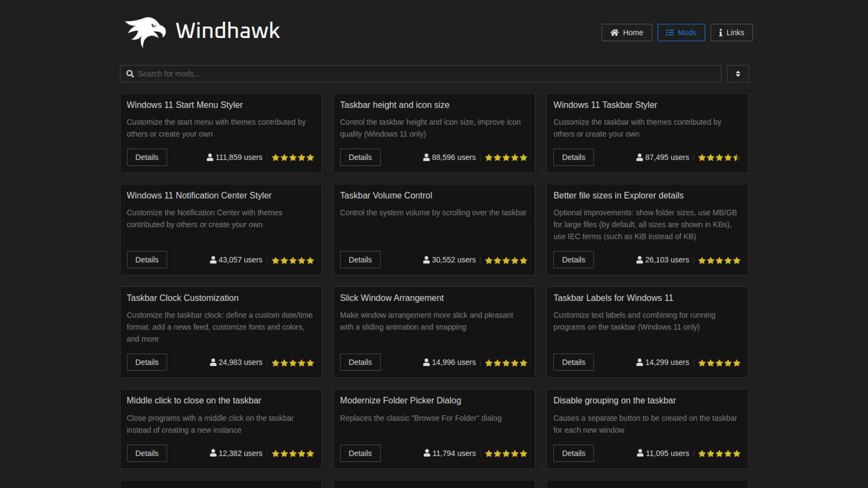View Details of Better file sizes in Explorer
Viewport: 868px width, 488px height.
pyautogui.click(x=573, y=260)
